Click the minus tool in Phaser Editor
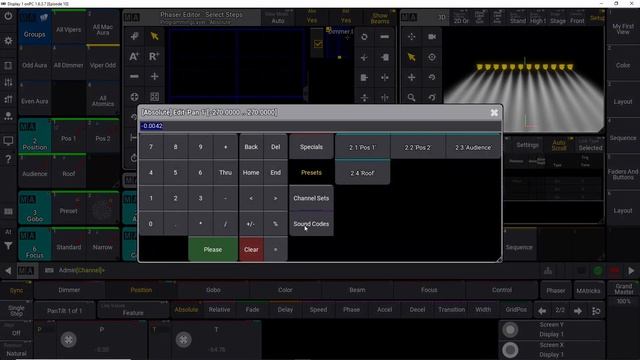This screenshot has width=640, height=360. pyautogui.click(x=134, y=76)
